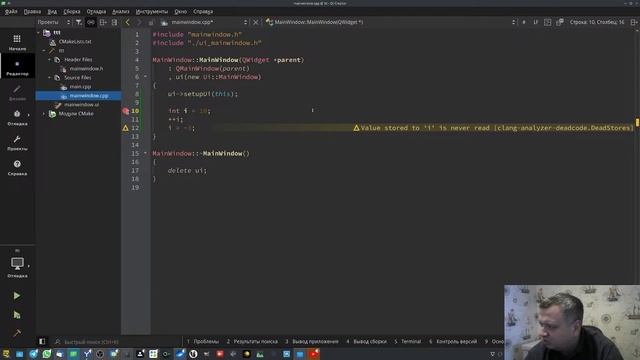Open Вывод сборки pane

tap(366, 341)
